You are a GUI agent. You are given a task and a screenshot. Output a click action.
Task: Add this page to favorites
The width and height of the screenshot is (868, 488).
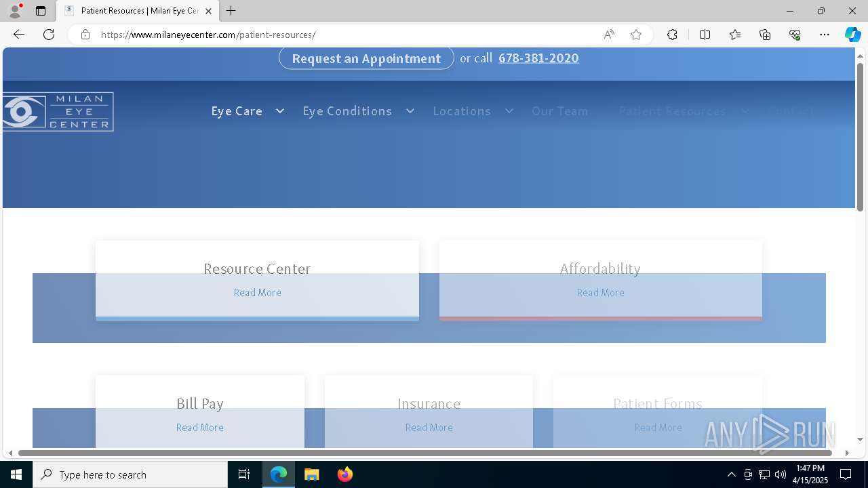pos(636,35)
